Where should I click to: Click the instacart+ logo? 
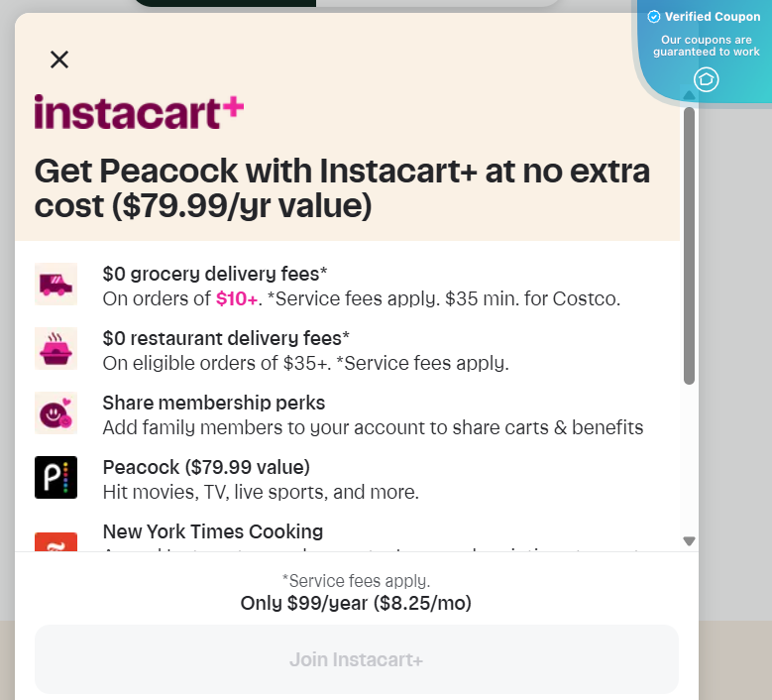[x=139, y=112]
